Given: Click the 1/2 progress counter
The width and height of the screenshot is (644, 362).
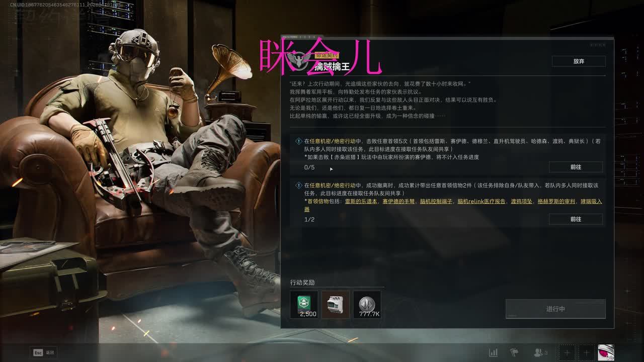Looking at the screenshot, I should pyautogui.click(x=309, y=220).
